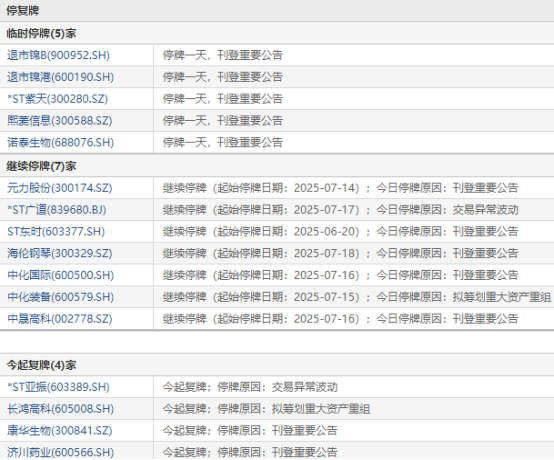Open 退市锦港(600190.SH) stock link
The image size is (554, 460).
point(60,77)
